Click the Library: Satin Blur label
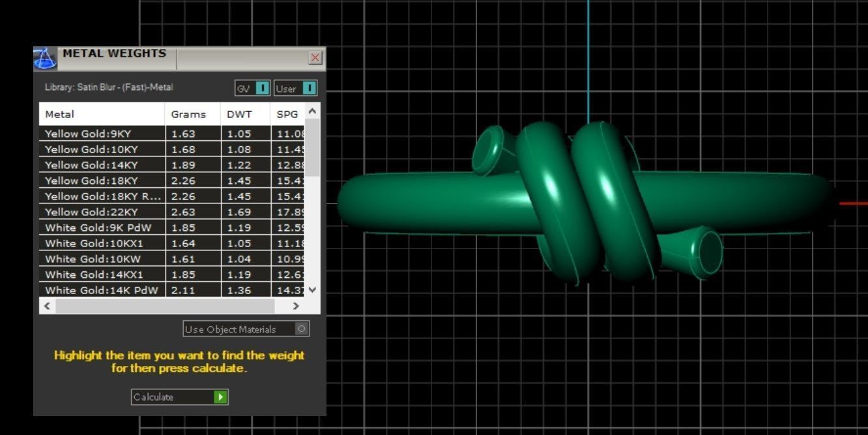Image resolution: width=868 pixels, height=435 pixels. [109, 87]
